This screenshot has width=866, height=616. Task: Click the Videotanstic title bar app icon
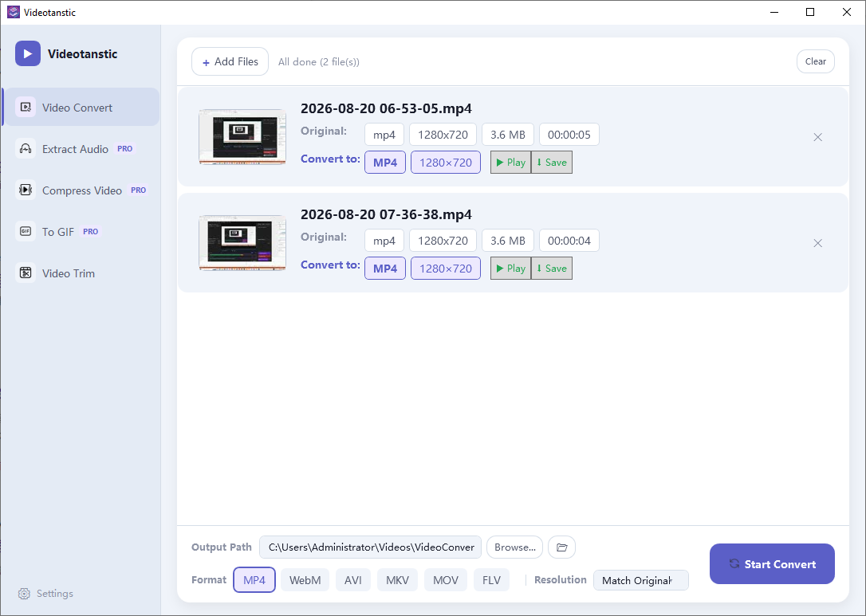[x=14, y=12]
